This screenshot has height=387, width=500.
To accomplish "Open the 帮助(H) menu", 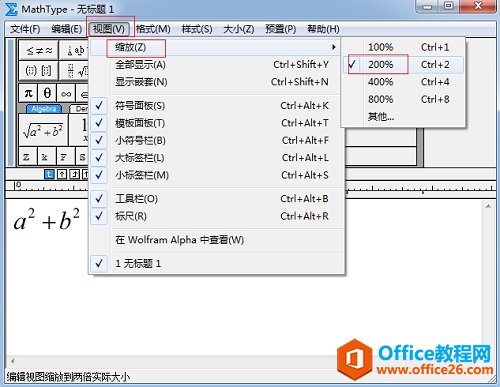I will pos(323,29).
